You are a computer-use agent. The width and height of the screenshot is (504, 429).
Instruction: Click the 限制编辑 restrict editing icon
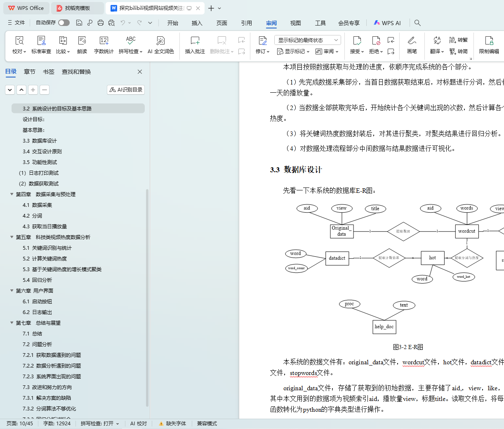(489, 41)
